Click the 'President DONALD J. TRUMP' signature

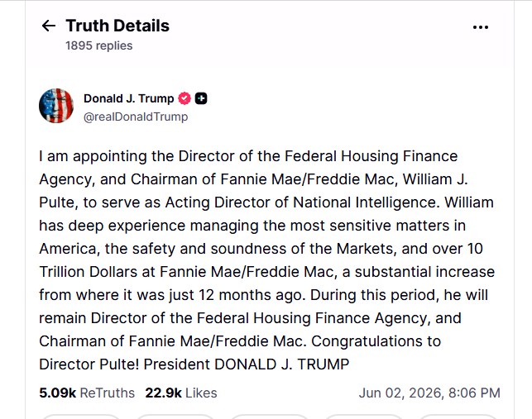tap(247, 364)
